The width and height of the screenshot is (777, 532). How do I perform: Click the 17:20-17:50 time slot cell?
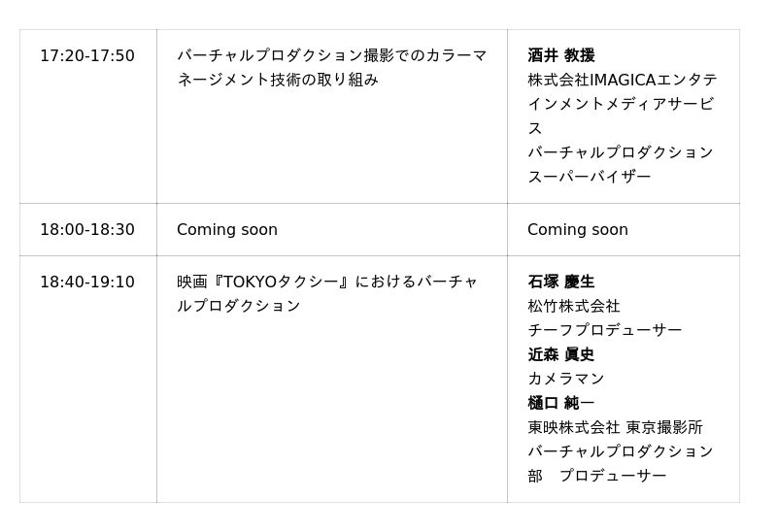87,56
